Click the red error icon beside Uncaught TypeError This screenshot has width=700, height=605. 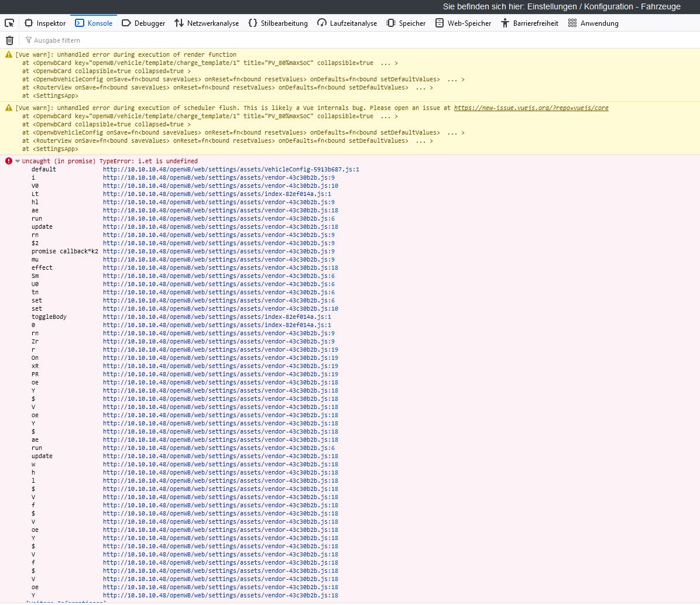point(8,161)
